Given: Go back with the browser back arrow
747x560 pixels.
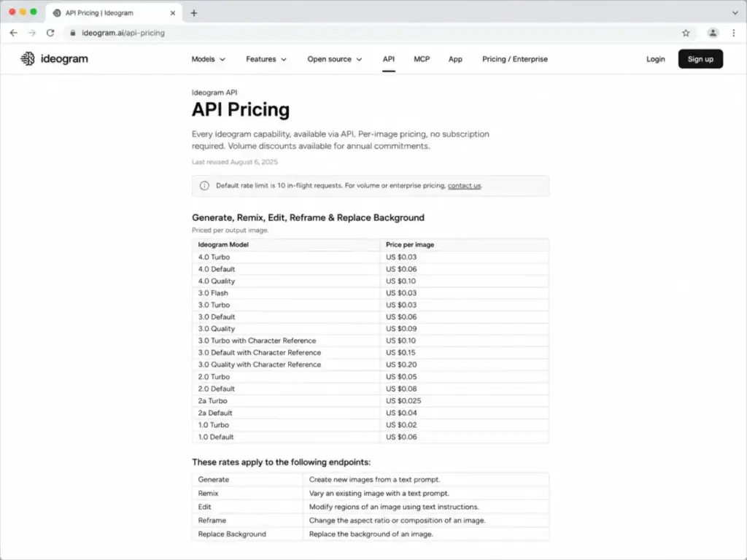Looking at the screenshot, I should click(13, 33).
